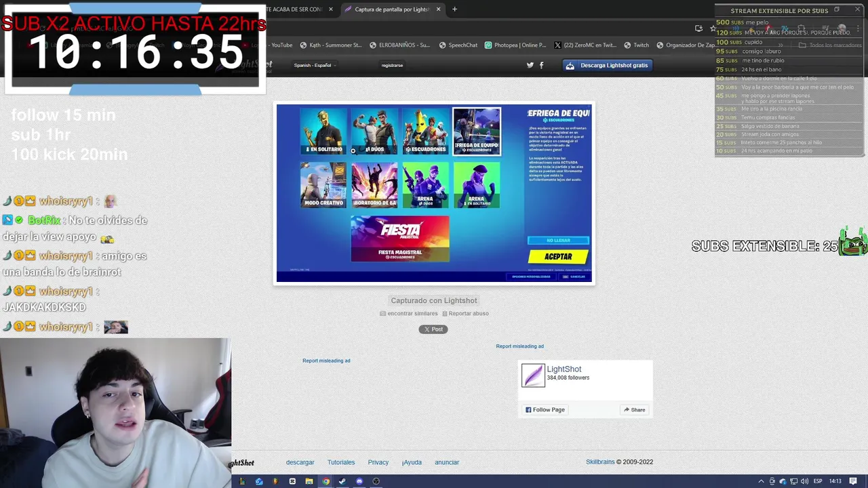The width and height of the screenshot is (868, 488).
Task: Open Lightshot's Twitter icon in header
Action: click(x=530, y=65)
